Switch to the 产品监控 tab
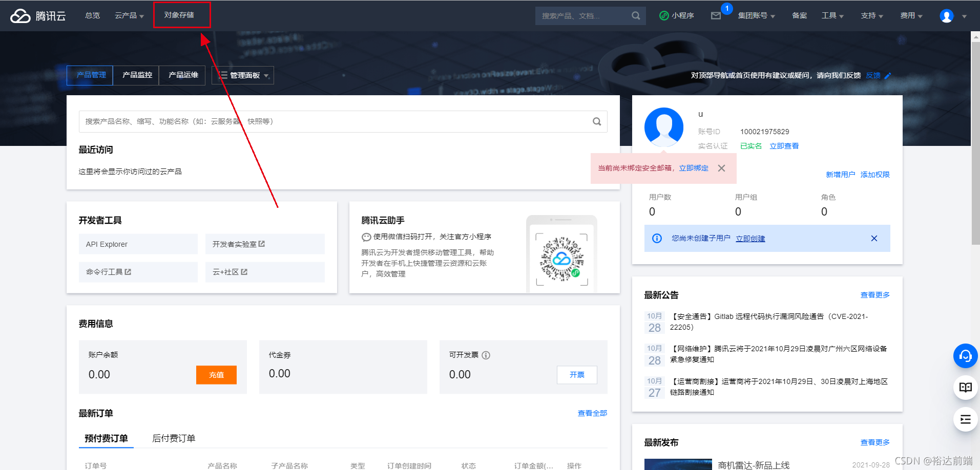The image size is (980, 470). (x=137, y=75)
